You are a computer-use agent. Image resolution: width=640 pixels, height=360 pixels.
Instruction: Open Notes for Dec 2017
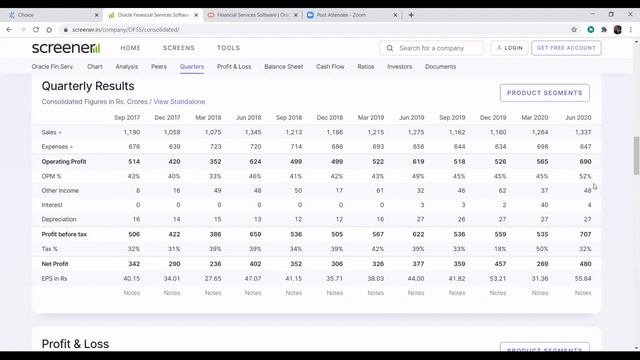pos(172,293)
